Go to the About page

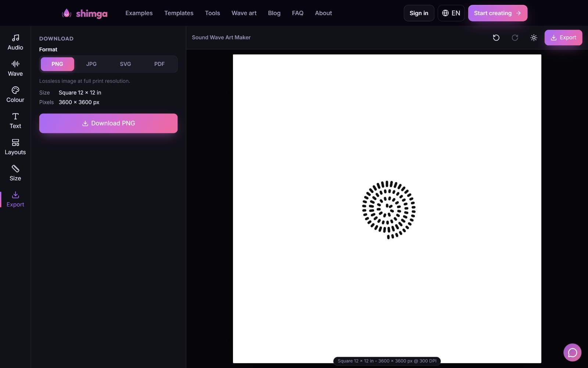coord(323,13)
